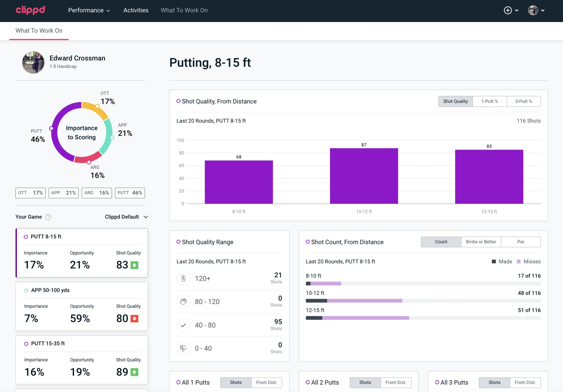Viewport: 563px width, 392px height.
Task: Click the 10-12 ft purple bar
Action: click(x=364, y=176)
